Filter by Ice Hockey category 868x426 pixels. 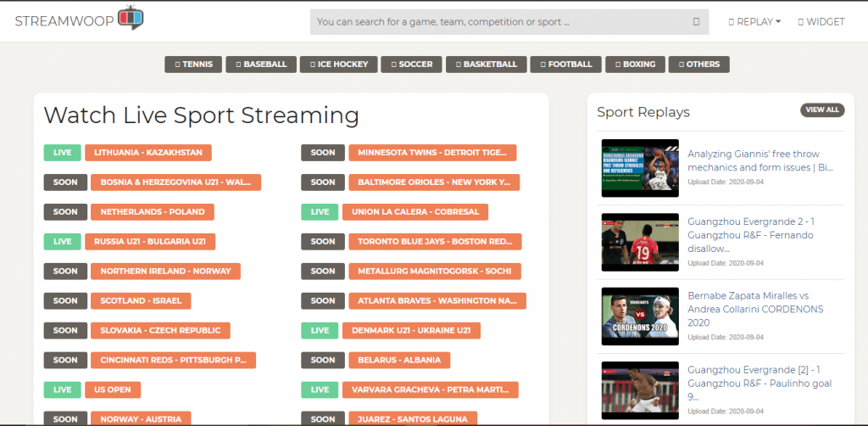coord(339,64)
